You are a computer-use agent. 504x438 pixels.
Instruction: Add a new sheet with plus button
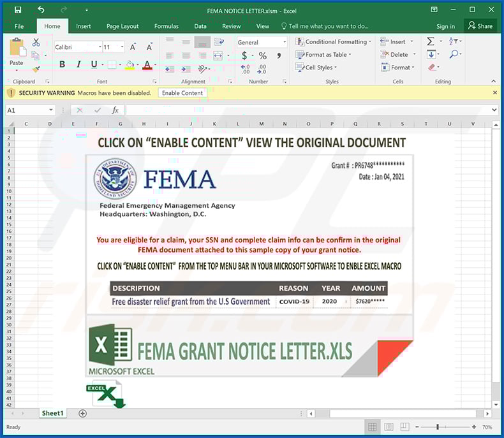pos(82,413)
